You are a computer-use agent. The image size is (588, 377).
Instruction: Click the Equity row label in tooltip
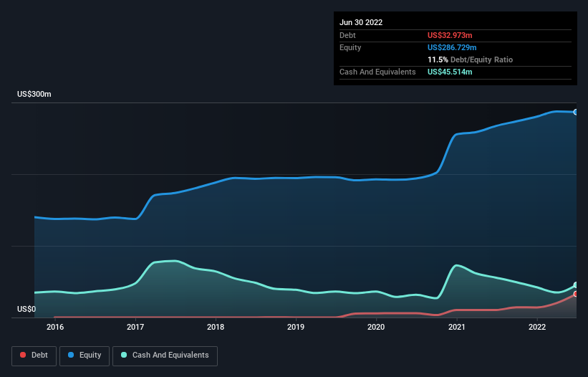[x=350, y=47]
